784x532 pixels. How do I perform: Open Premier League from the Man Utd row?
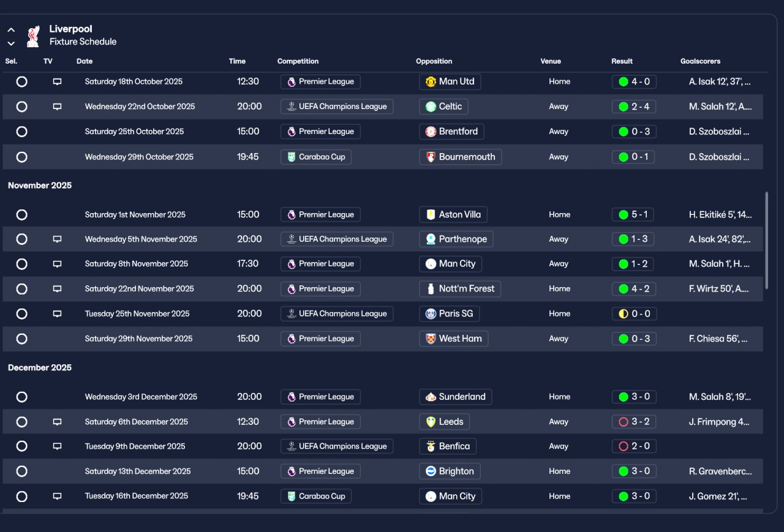click(320, 81)
